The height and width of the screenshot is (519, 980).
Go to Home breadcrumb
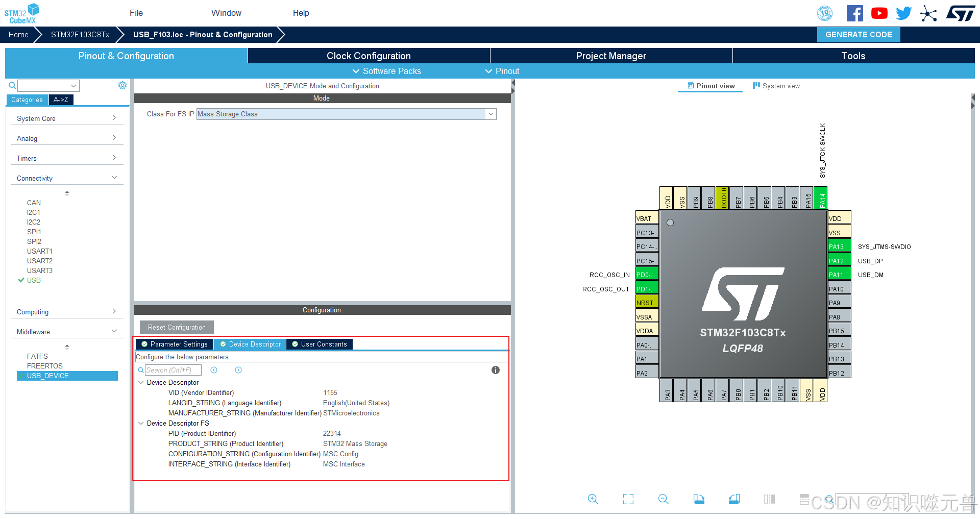(x=18, y=35)
